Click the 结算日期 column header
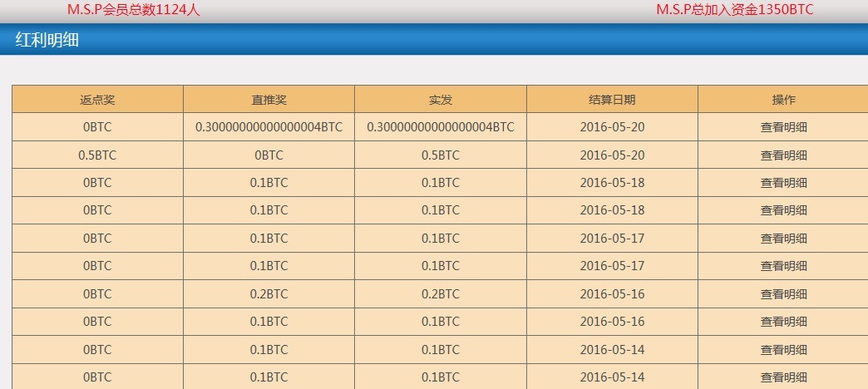The image size is (868, 389). coord(612,100)
